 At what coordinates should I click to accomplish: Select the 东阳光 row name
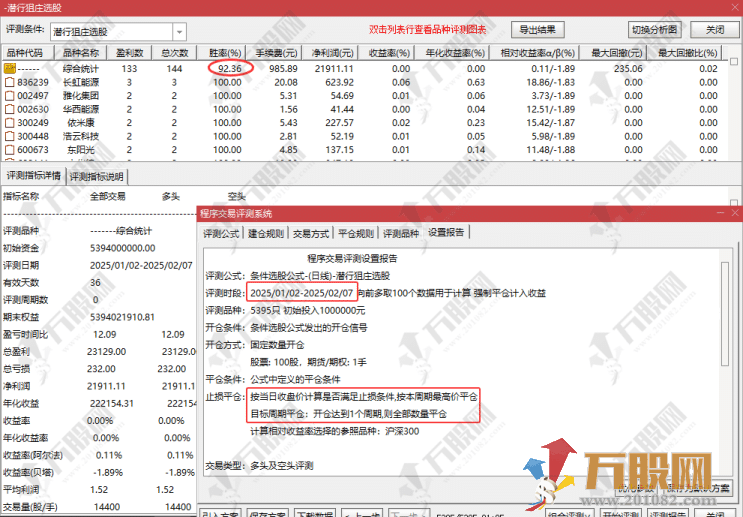click(81, 150)
